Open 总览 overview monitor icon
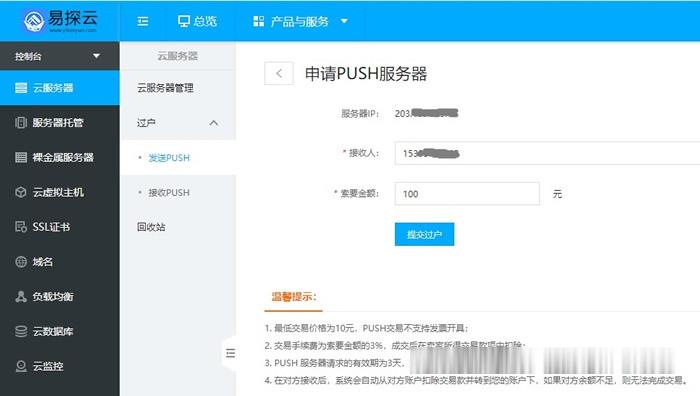Image resolution: width=700 pixels, height=396 pixels. click(x=183, y=21)
